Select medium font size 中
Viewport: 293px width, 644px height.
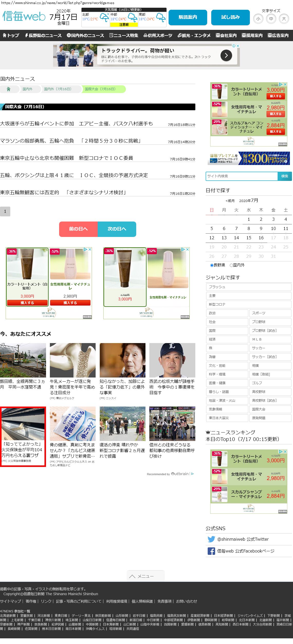[271, 19]
